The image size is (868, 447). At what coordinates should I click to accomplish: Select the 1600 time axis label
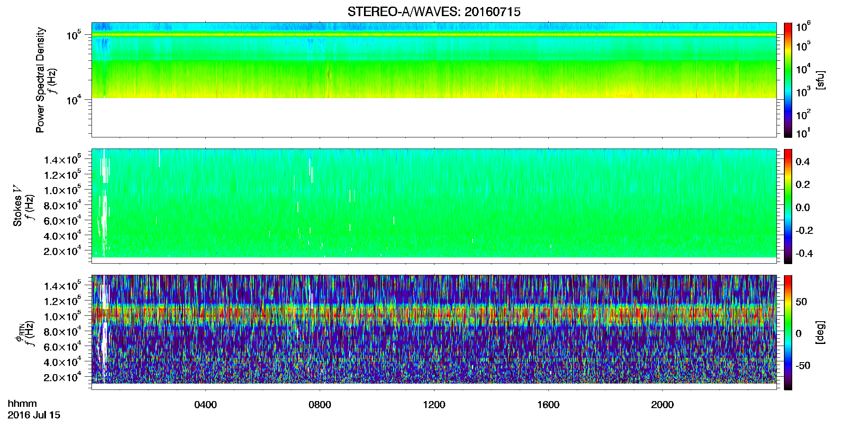(x=548, y=405)
